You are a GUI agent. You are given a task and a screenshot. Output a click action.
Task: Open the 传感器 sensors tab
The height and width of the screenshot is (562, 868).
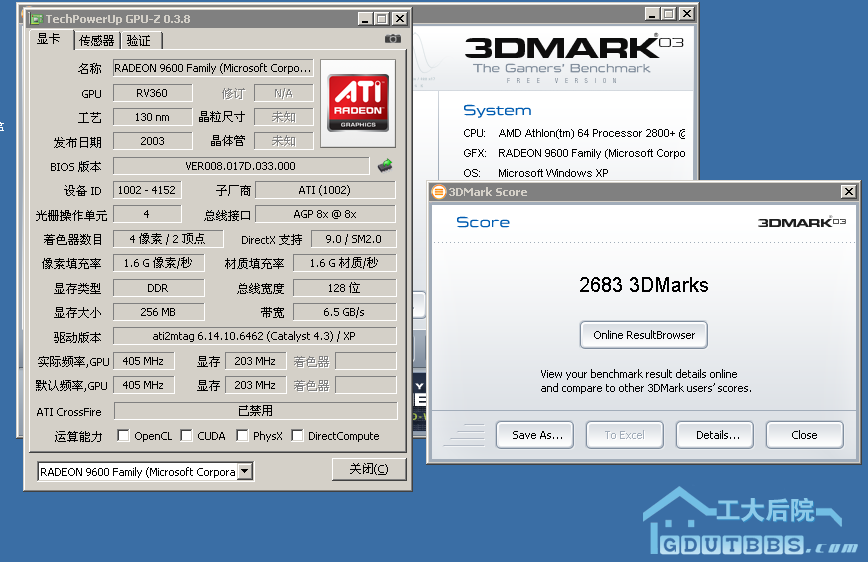coord(96,40)
